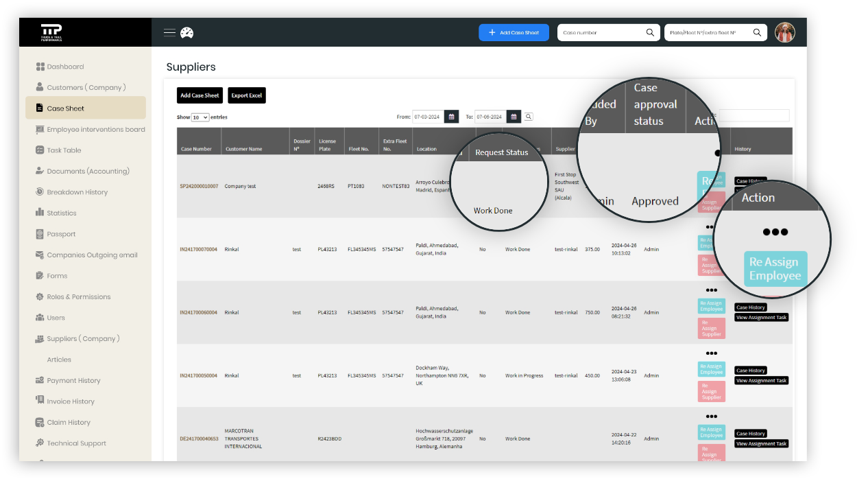
Task: Open three-dot action menu in magnified Action column
Action: (x=775, y=232)
